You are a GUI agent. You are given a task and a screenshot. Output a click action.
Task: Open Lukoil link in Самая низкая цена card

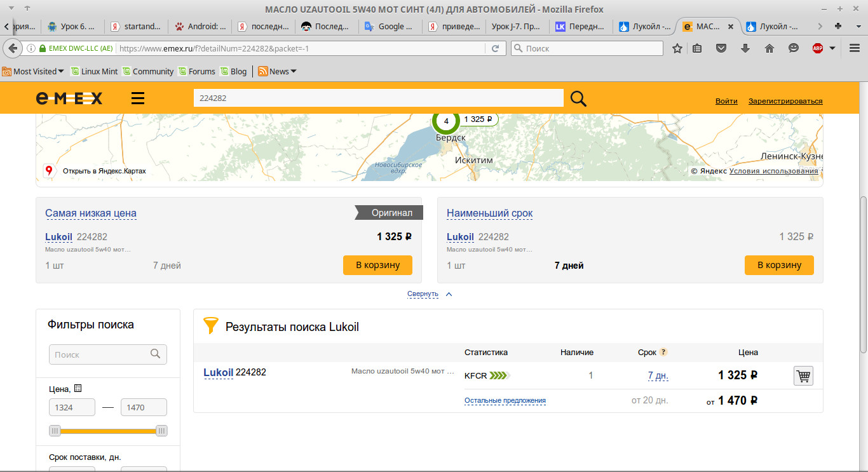coord(58,237)
